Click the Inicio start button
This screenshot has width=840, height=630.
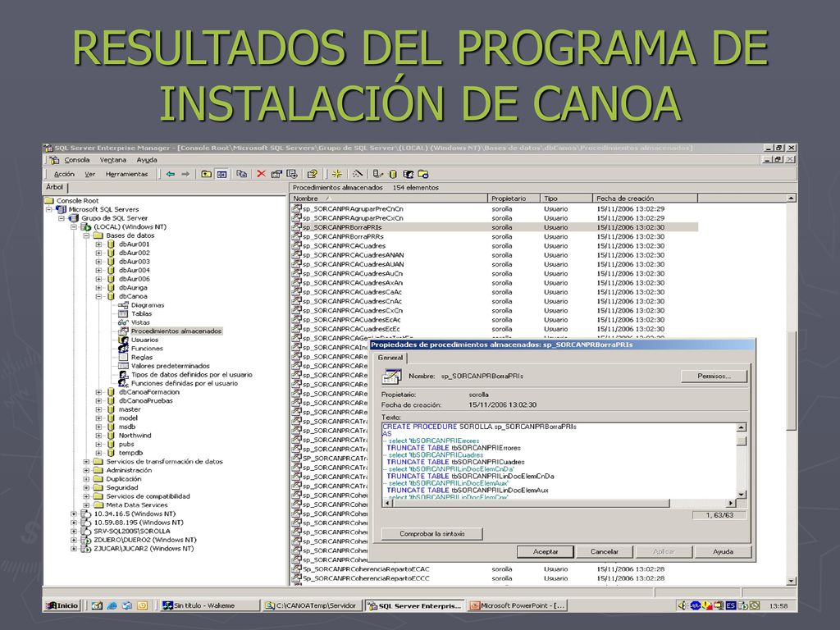62,606
